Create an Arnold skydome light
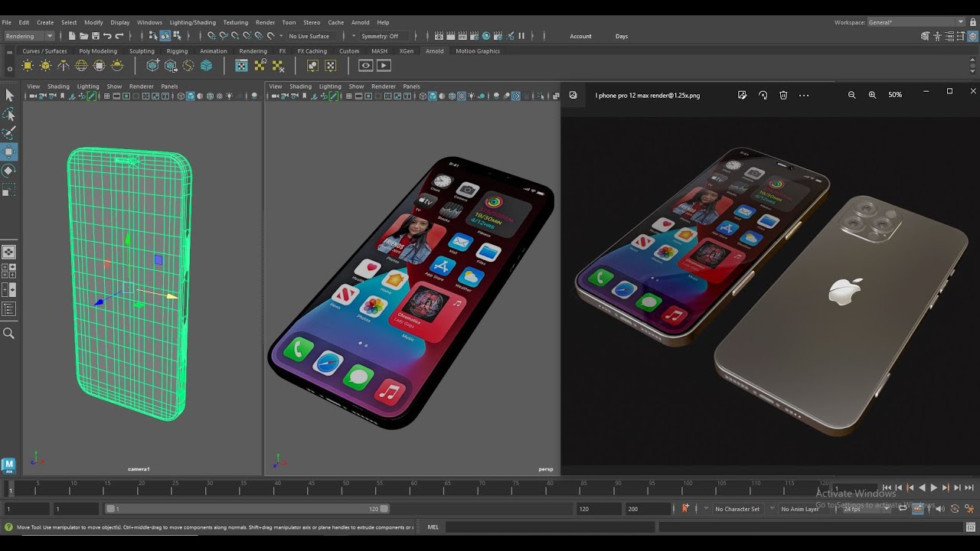The image size is (980, 551). click(81, 66)
